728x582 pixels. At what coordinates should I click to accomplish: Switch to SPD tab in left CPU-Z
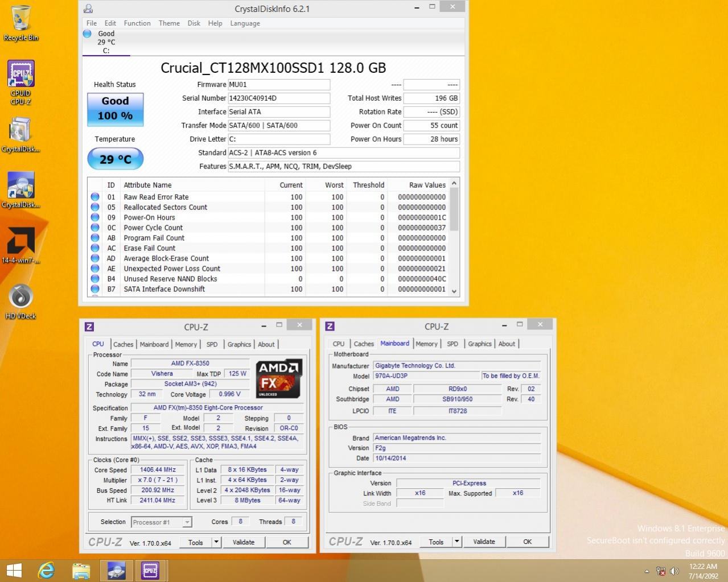212,344
